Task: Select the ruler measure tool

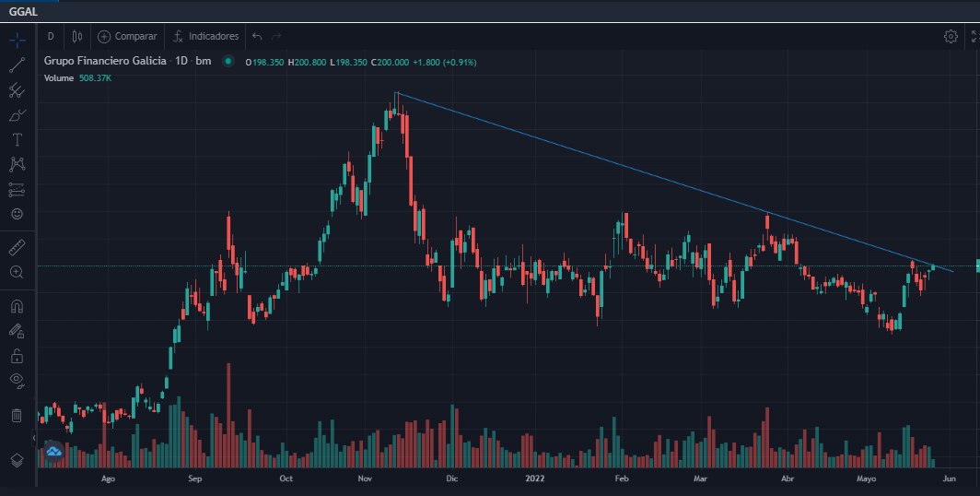Action: point(17,247)
